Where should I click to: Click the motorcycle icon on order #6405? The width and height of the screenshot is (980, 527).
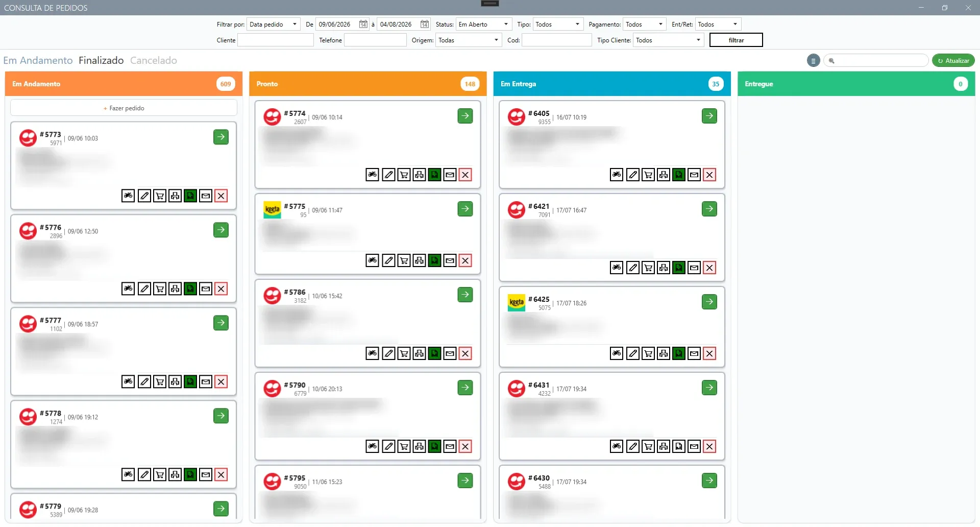click(x=617, y=175)
